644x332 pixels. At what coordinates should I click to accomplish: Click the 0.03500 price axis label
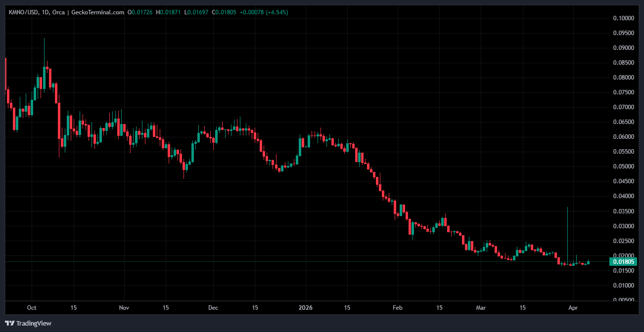[623, 211]
